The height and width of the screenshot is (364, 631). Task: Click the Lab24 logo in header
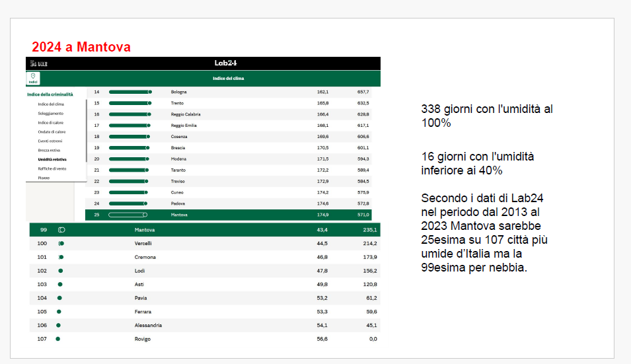(x=225, y=63)
